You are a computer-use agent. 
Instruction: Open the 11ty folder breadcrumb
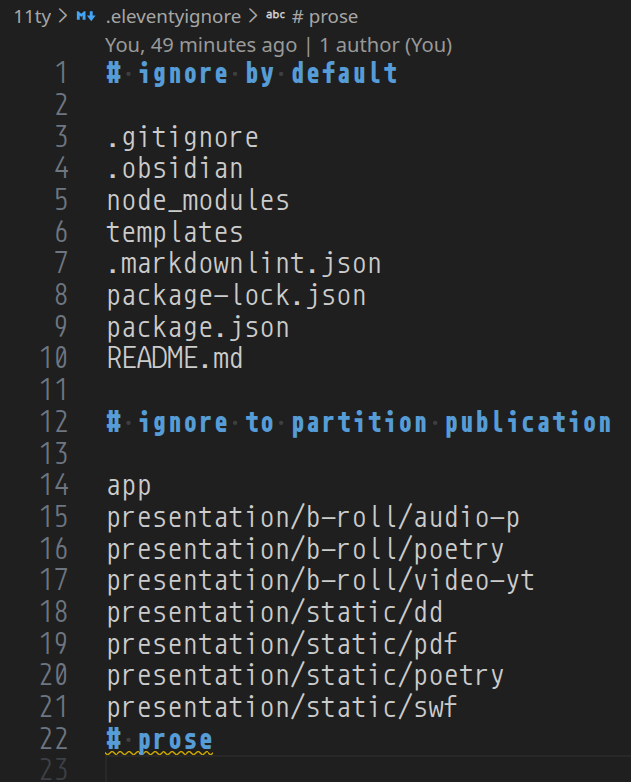[x=32, y=17]
